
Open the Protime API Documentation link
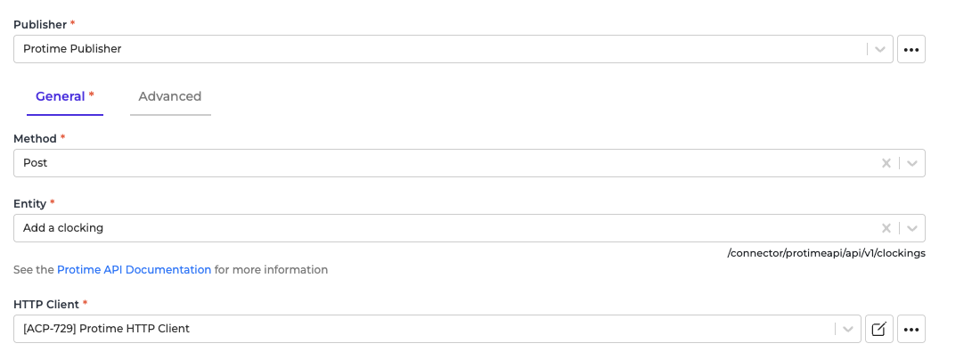click(x=134, y=270)
